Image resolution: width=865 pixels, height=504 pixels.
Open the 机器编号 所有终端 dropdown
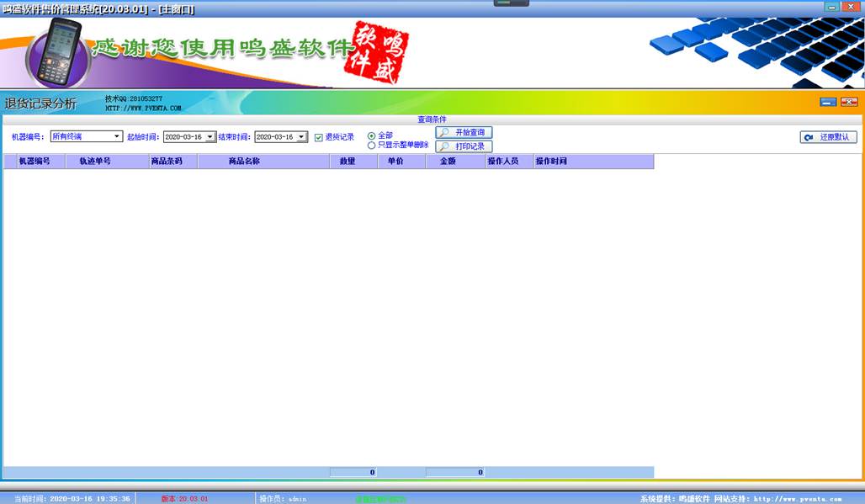click(117, 136)
